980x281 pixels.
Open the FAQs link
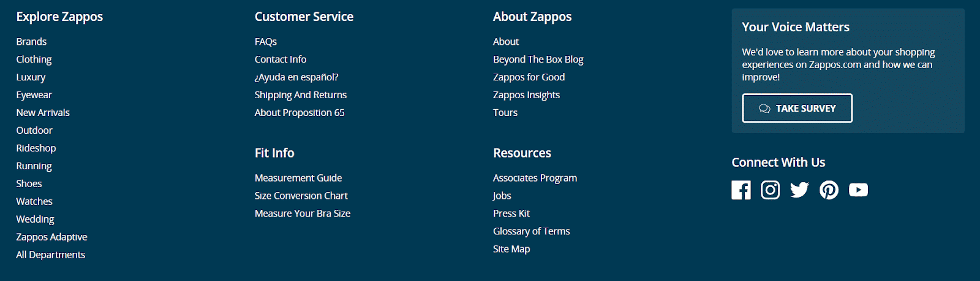[266, 42]
